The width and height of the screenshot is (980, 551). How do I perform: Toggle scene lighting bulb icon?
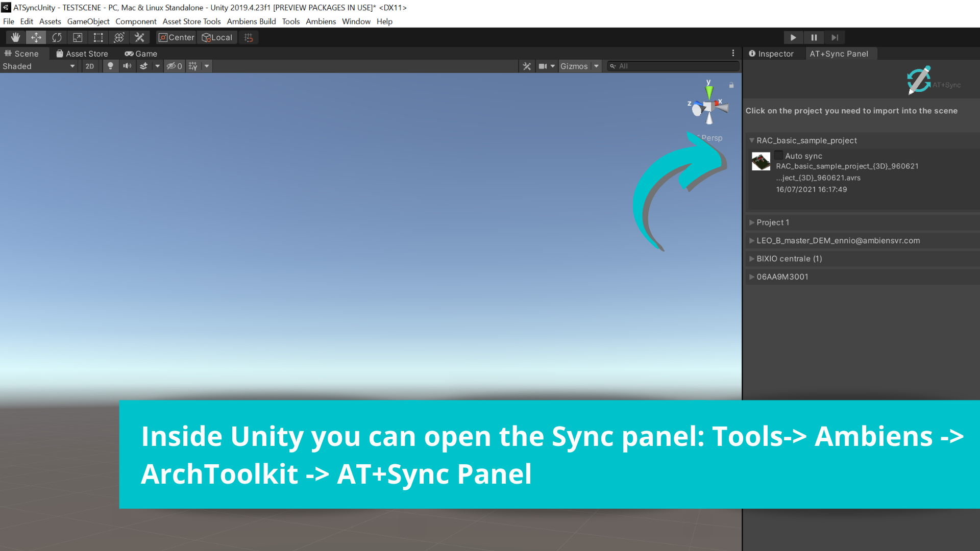[x=110, y=66]
